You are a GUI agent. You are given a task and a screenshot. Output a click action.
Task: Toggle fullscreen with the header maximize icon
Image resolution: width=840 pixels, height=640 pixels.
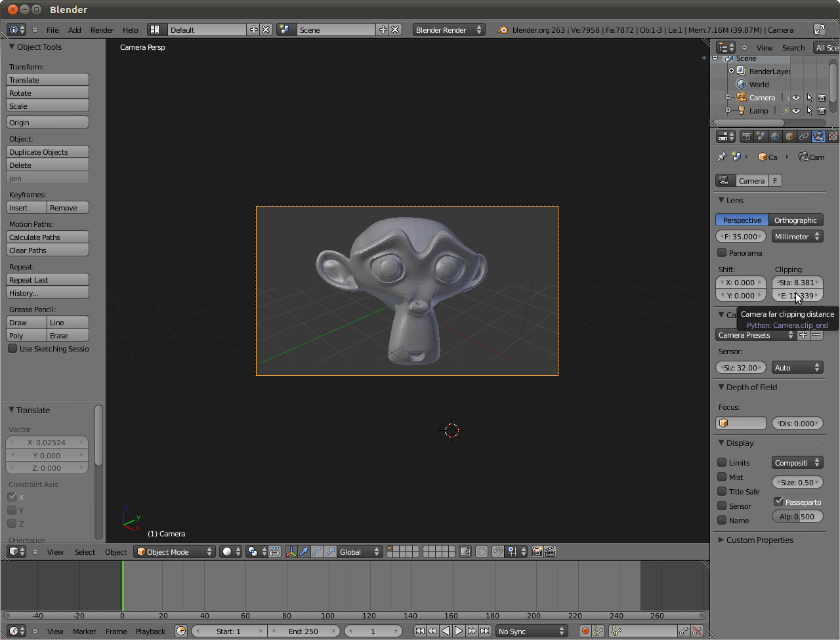tap(820, 30)
